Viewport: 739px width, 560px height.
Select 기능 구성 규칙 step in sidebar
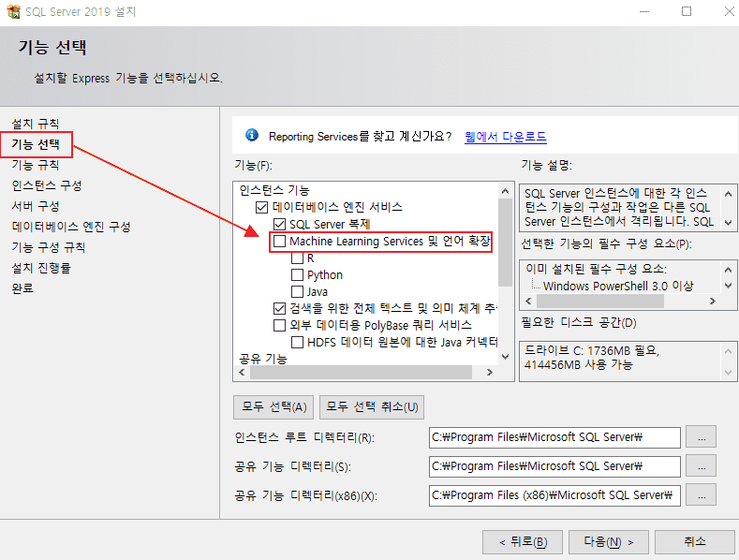click(49, 247)
